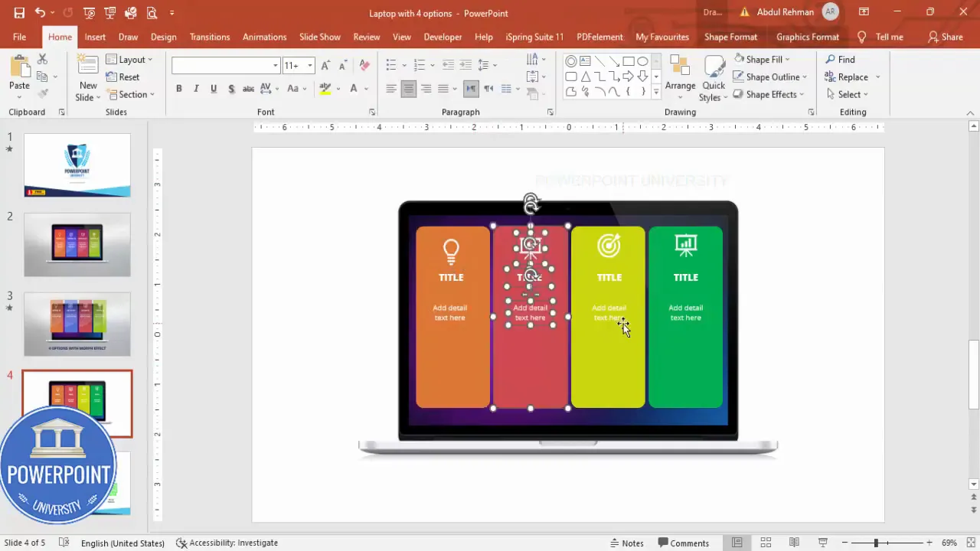Switch to Slide Sorter view
Viewport: 980px width, 551px height.
click(x=766, y=543)
